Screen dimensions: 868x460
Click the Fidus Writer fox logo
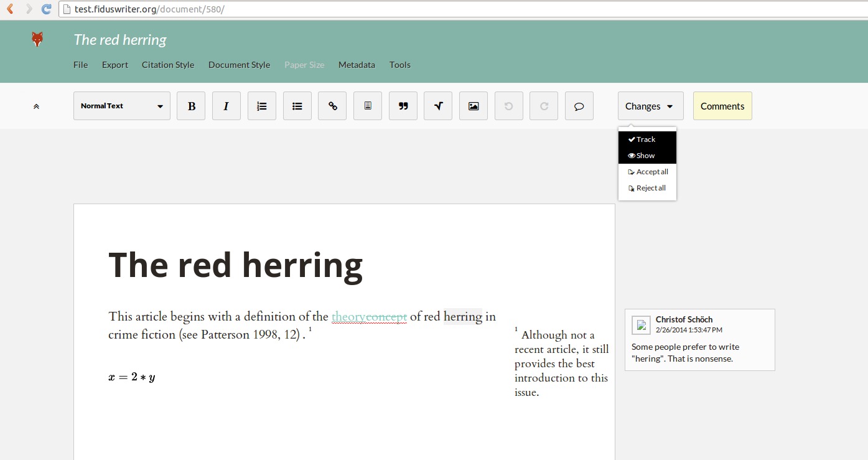pos(37,40)
